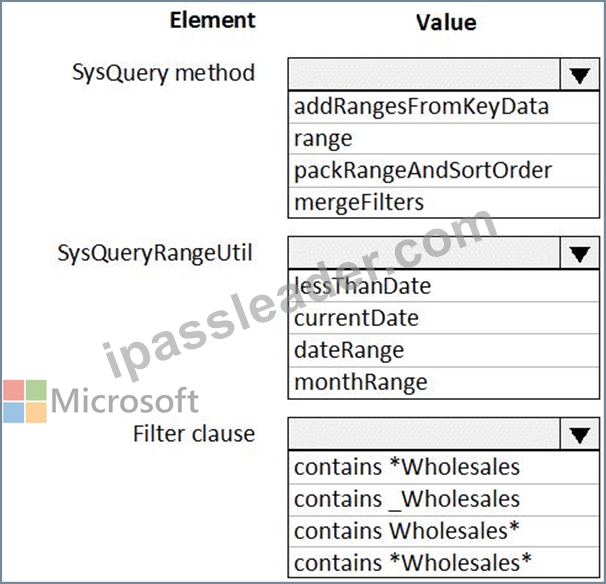Choose contains _Wholesales option
The height and width of the screenshot is (584, 606).
click(x=444, y=500)
